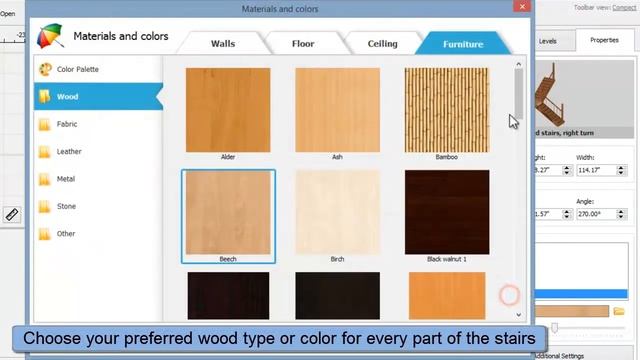Increase the stepper value left of Angle

coord(566,211)
